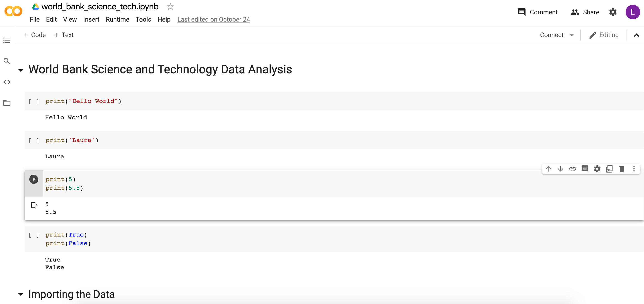Star the world_bank_science_tech notebook

point(170,7)
